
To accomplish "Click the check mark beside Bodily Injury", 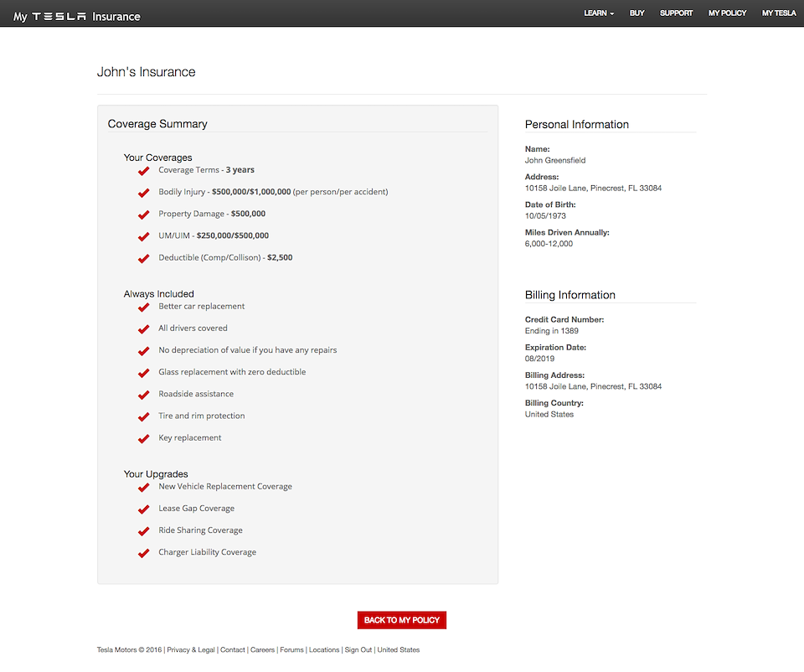I will (x=143, y=193).
